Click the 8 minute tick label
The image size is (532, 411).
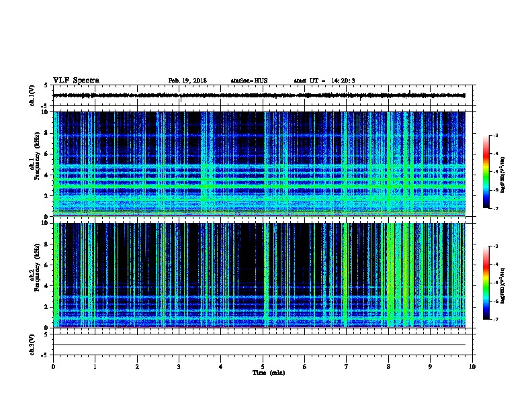388,367
